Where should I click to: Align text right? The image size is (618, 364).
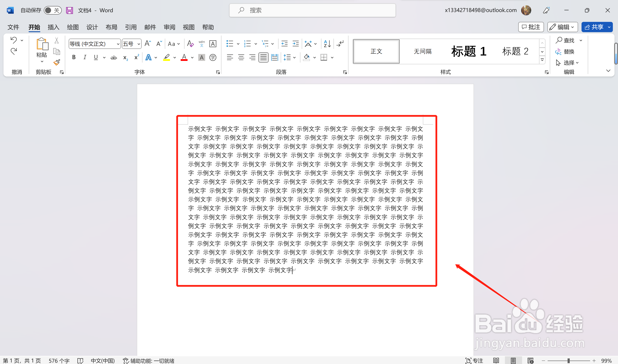252,57
